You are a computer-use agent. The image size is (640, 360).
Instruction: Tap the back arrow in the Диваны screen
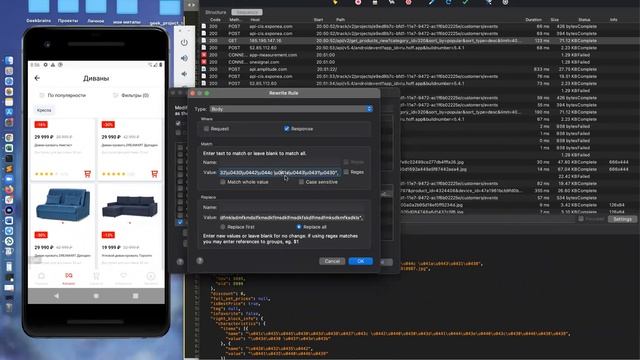pos(37,78)
